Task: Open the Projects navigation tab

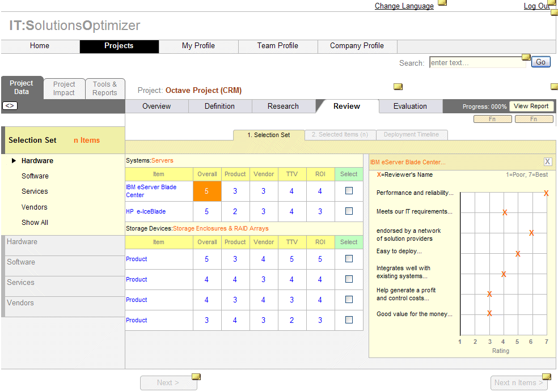Action: click(x=119, y=46)
